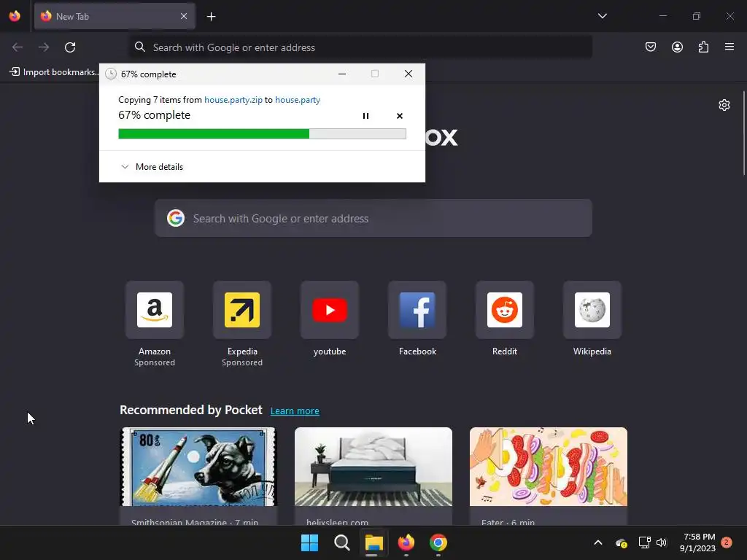Open the Windows Start menu

309,542
